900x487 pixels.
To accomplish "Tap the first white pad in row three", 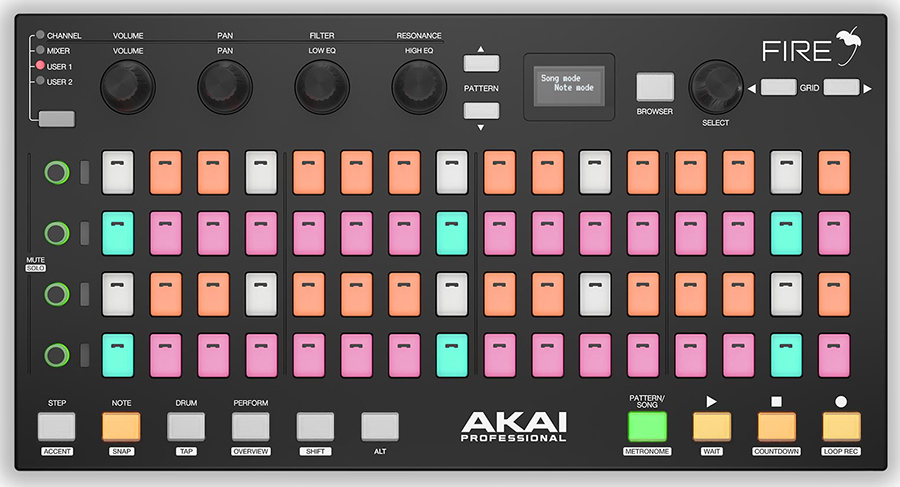I will click(x=118, y=294).
